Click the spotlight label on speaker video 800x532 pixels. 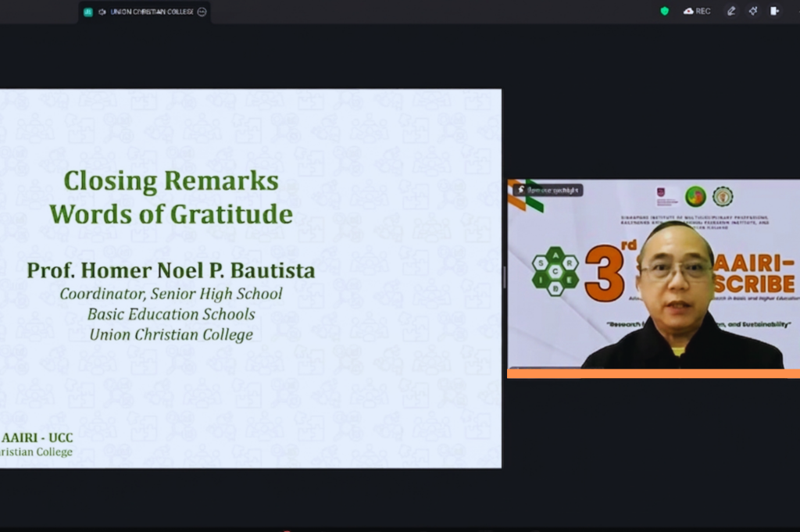pyautogui.click(x=548, y=190)
